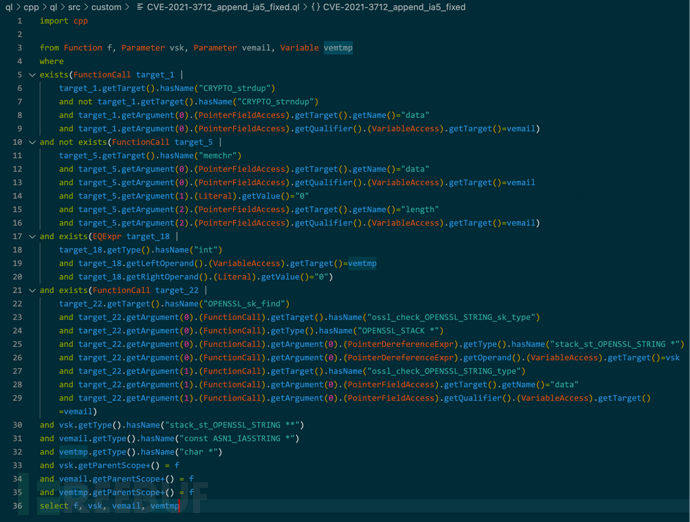Click the 'select' keyword on line 36
The height and width of the screenshot is (522, 690).
tap(54, 506)
